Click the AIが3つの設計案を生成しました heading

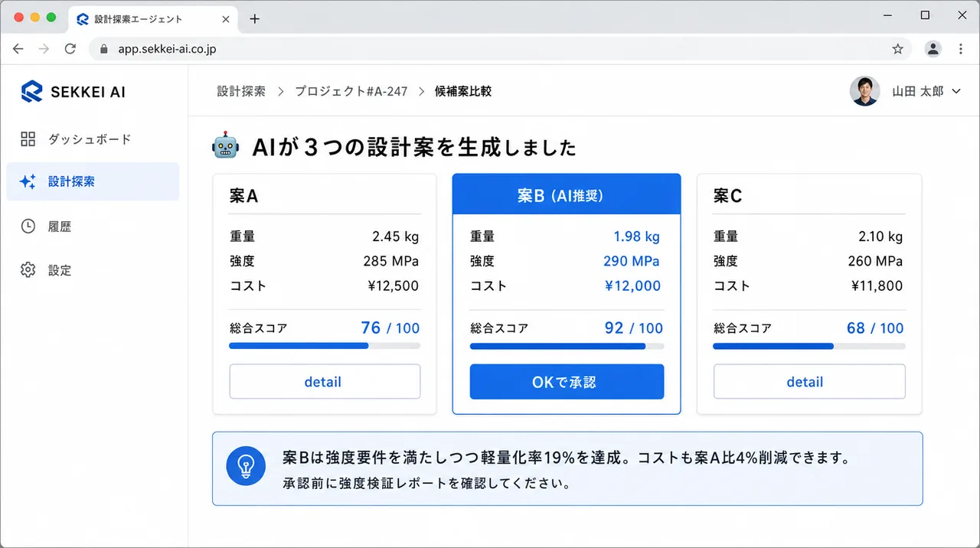(414, 147)
